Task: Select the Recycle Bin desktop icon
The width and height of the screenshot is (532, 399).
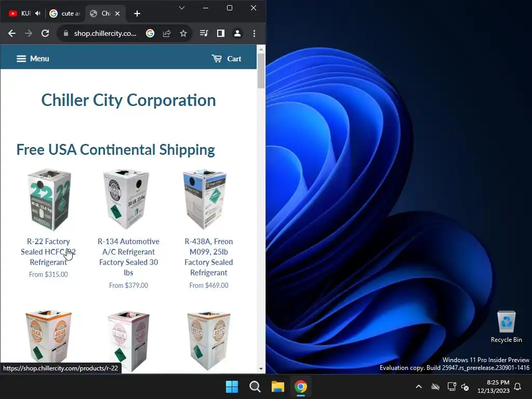Action: pos(506,327)
